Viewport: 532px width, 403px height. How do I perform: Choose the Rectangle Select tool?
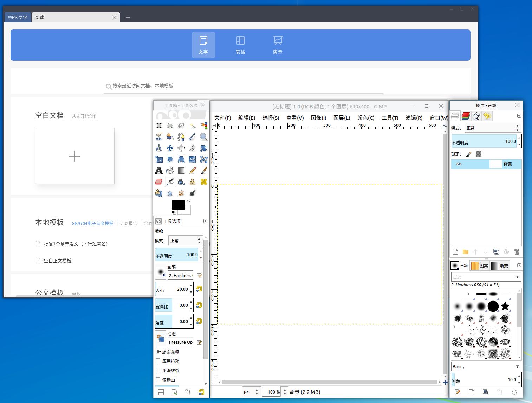(x=159, y=126)
